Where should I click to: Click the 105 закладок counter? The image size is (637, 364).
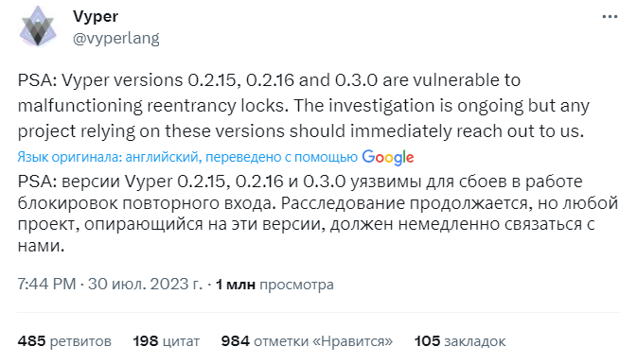pyautogui.click(x=460, y=341)
